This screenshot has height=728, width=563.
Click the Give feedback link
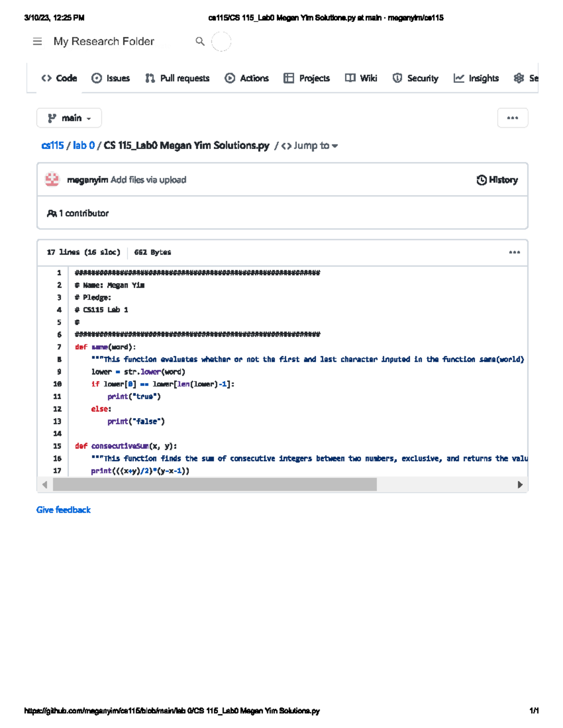tap(63, 510)
